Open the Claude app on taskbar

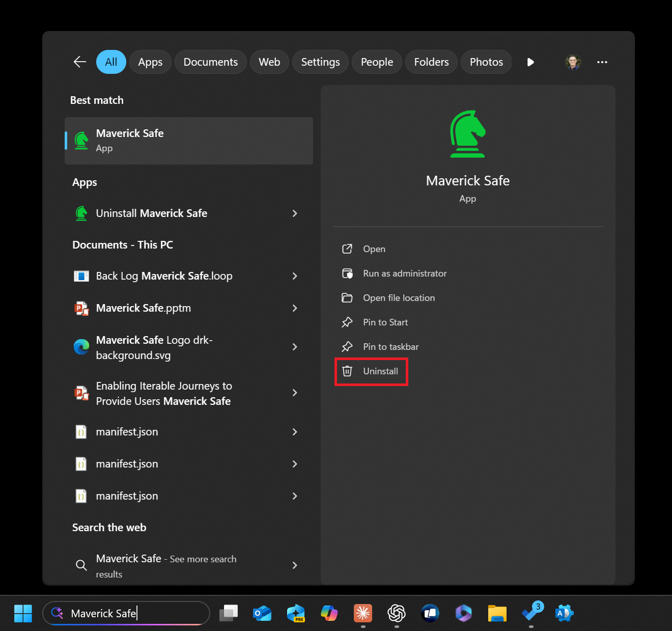363,613
